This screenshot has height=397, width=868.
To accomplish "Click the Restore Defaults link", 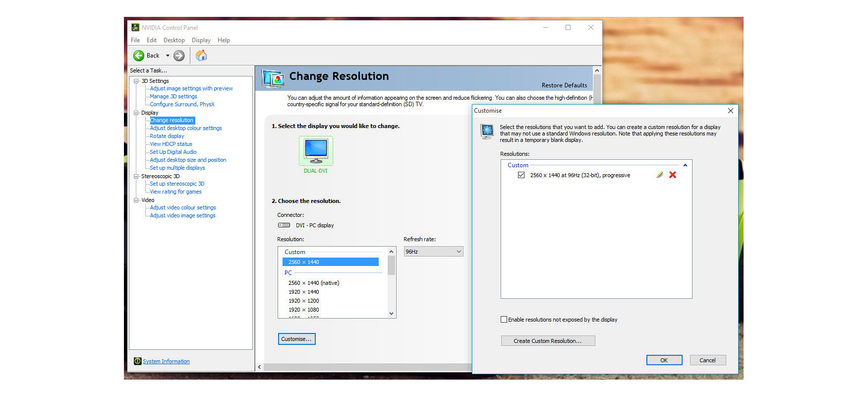I will click(564, 85).
